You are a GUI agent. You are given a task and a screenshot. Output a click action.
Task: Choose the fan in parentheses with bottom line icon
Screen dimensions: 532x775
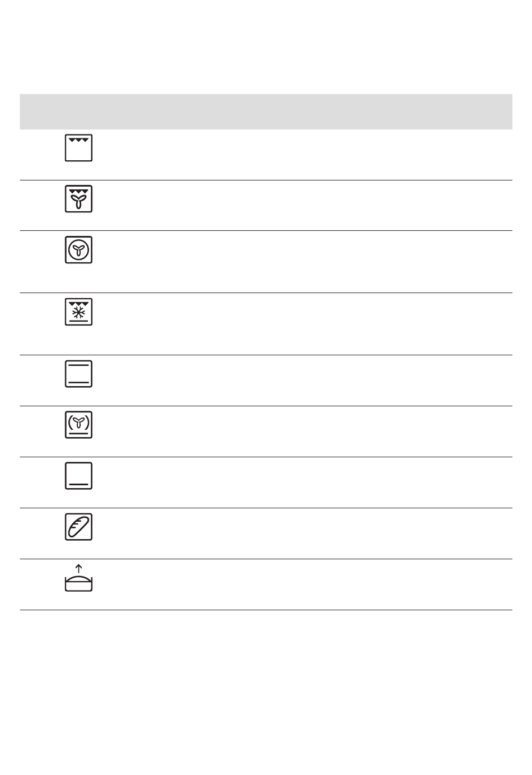tap(78, 425)
